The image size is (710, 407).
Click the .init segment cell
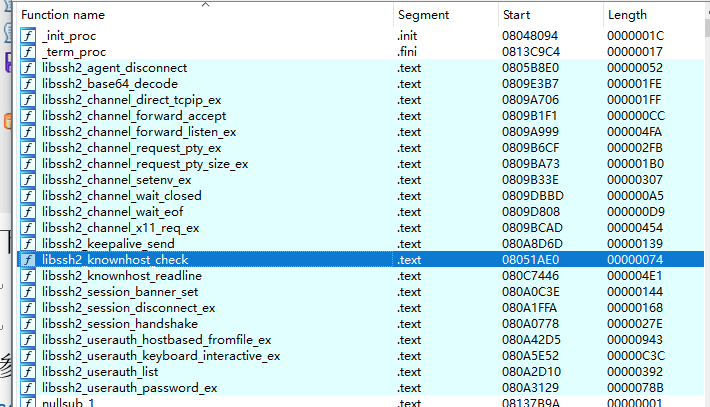(407, 36)
